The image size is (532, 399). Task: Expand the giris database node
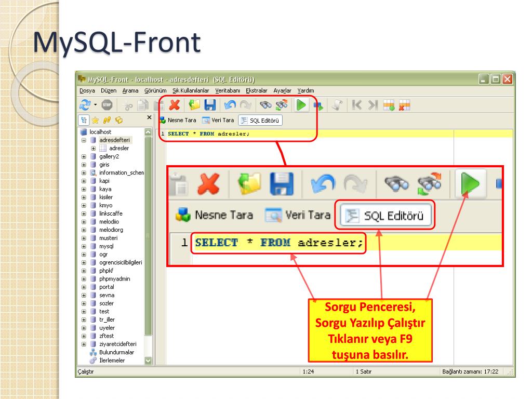(84, 165)
